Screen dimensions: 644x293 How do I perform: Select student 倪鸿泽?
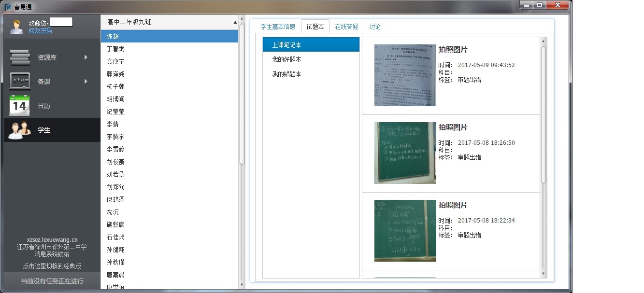[x=170, y=199]
